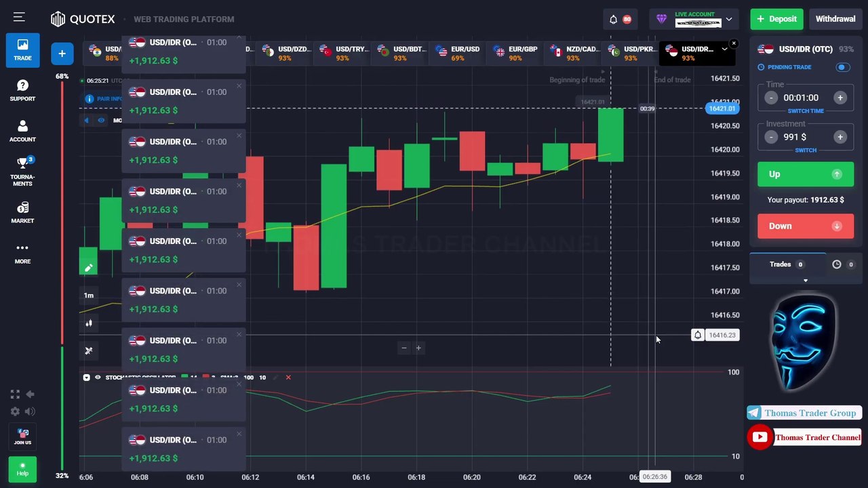Image resolution: width=868 pixels, height=488 pixels.
Task: Click the Withdrawal button
Action: click(835, 19)
